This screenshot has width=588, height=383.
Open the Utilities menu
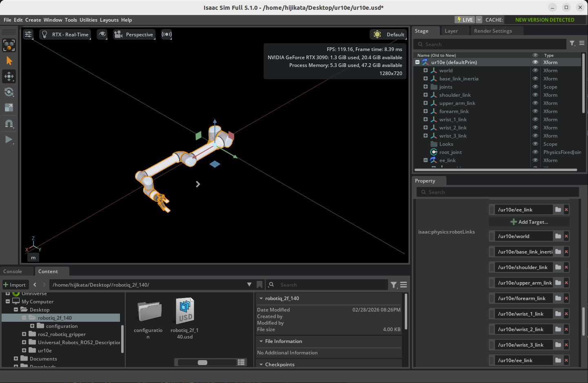(88, 20)
